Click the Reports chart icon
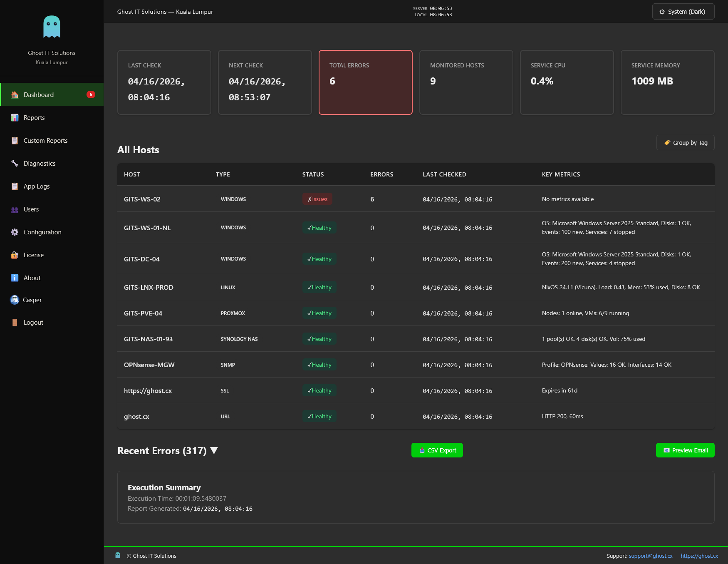This screenshot has height=564, width=728. (15, 118)
